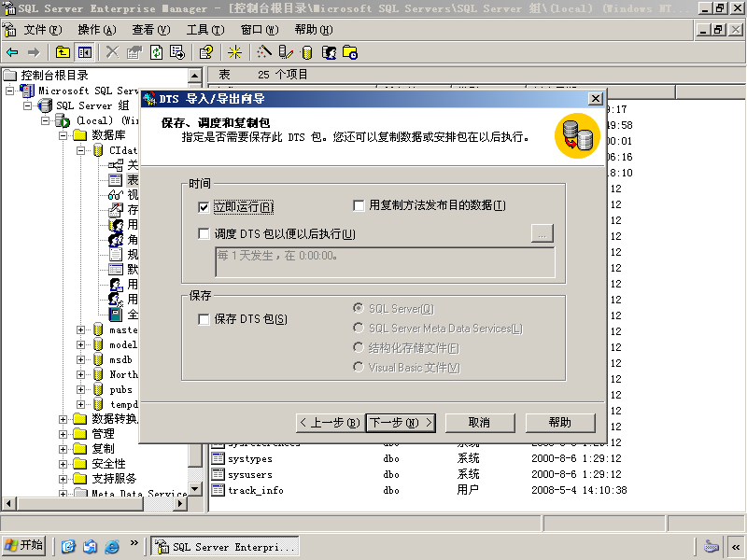Collapse the 数据库 folder node
Viewport: 747px width, 560px height.
click(63, 135)
